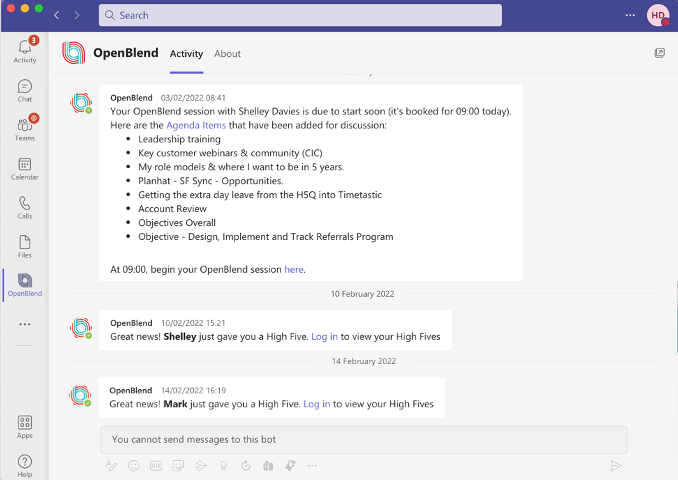Click the Search field at top

(x=300, y=15)
